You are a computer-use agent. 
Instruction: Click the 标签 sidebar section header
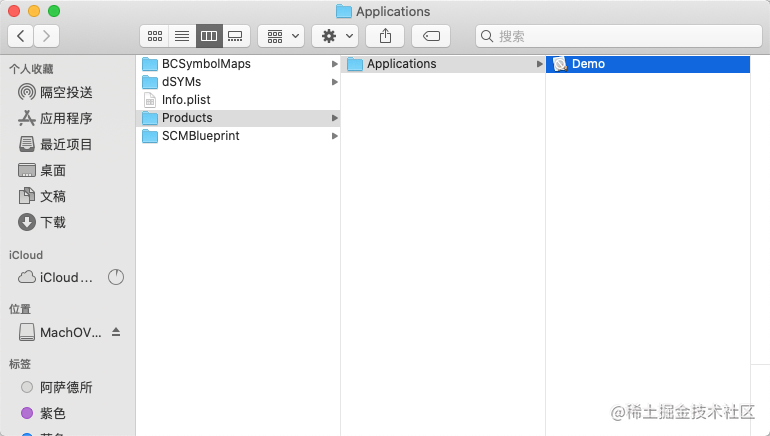(20, 364)
